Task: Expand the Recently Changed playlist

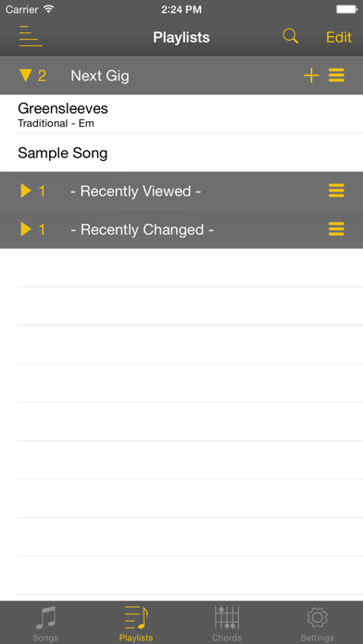Action: coord(26,229)
